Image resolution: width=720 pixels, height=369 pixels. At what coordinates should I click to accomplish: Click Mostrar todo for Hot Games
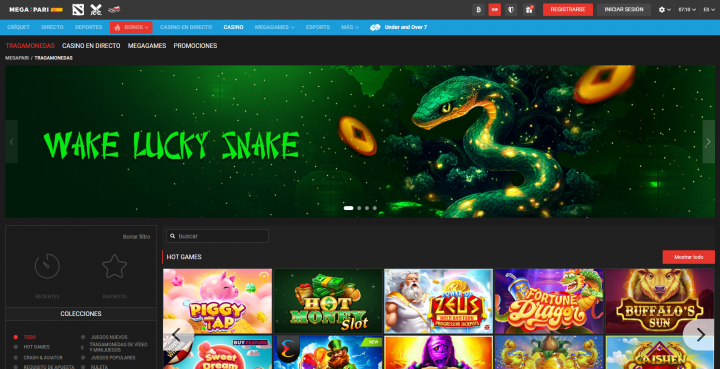[x=688, y=257]
